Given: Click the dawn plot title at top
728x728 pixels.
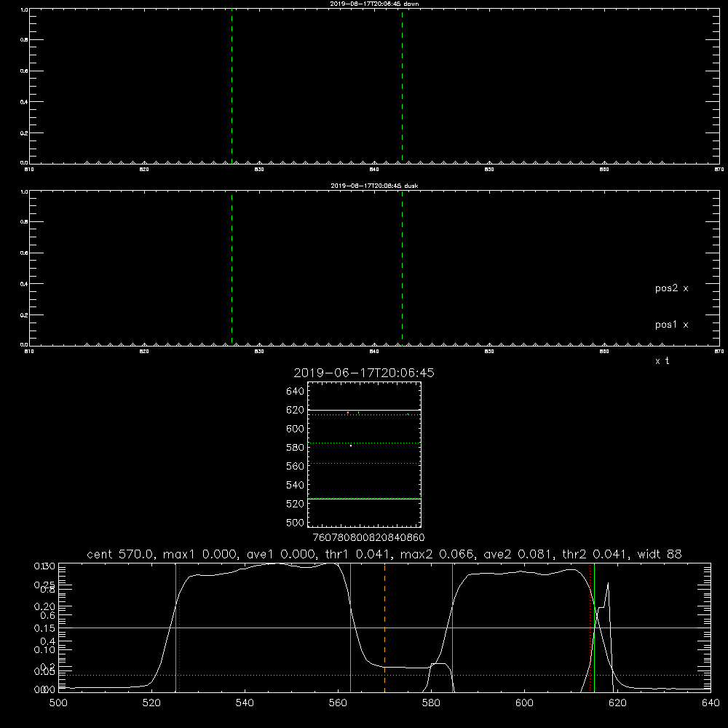Looking at the screenshot, I should coord(374,4).
